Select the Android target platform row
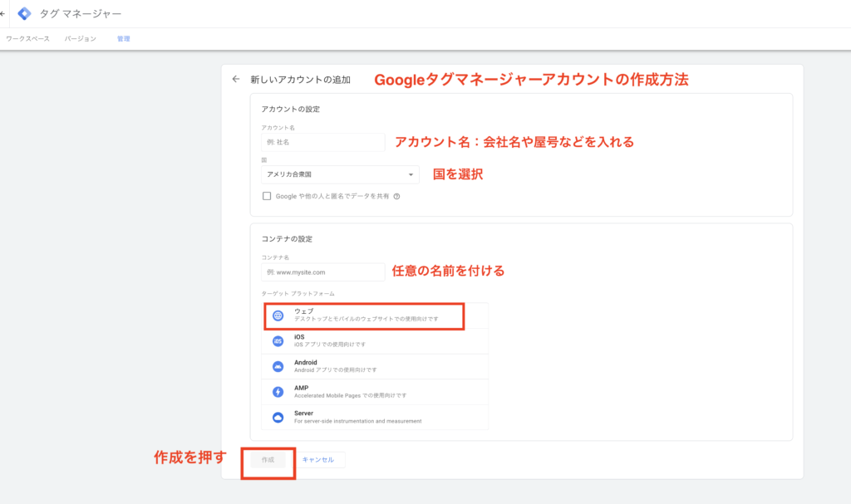 (375, 366)
